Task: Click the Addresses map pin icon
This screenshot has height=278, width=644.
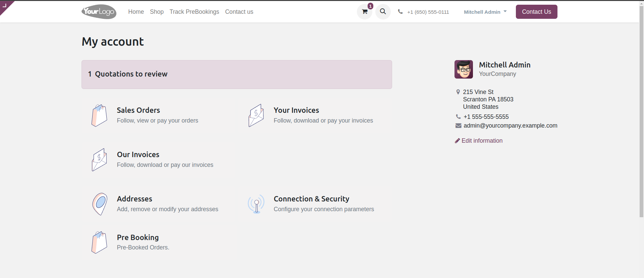Action: point(100,204)
